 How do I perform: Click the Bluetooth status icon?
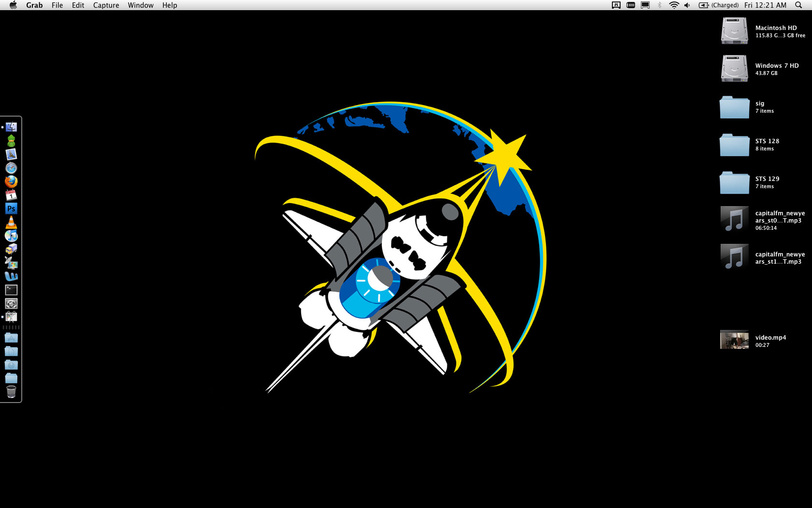pyautogui.click(x=659, y=5)
